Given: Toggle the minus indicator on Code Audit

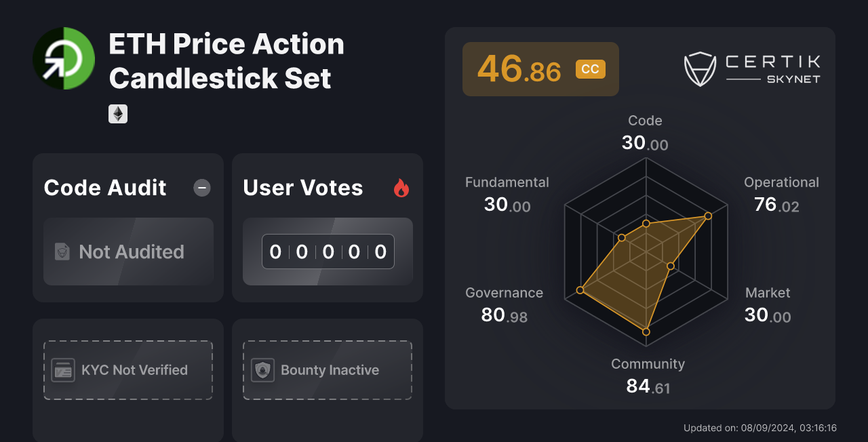Looking at the screenshot, I should coord(201,188).
